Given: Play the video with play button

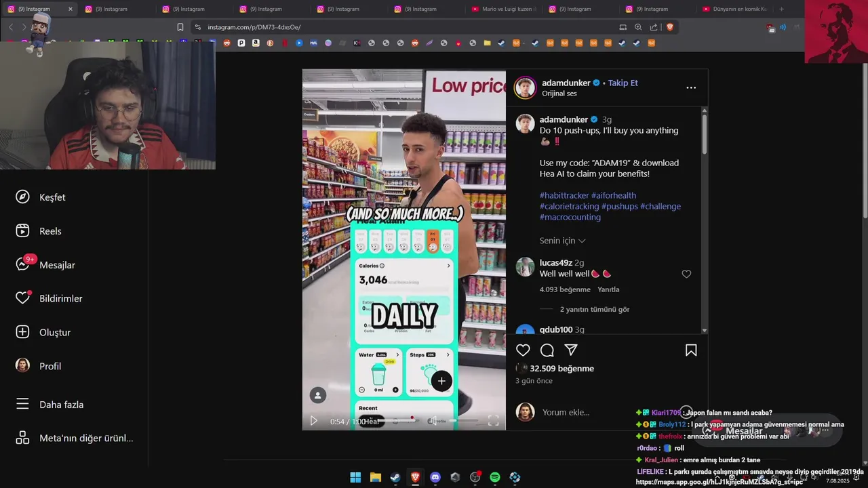Looking at the screenshot, I should pyautogui.click(x=313, y=421).
